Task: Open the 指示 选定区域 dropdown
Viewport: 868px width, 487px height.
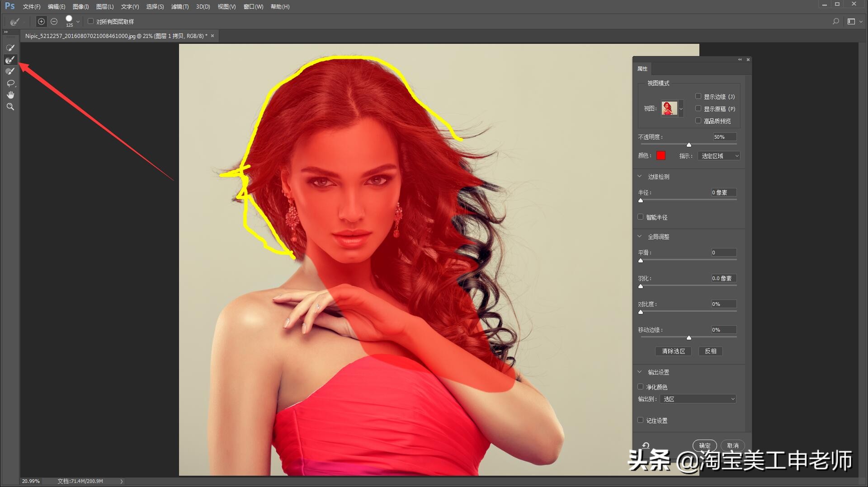Action: 719,156
